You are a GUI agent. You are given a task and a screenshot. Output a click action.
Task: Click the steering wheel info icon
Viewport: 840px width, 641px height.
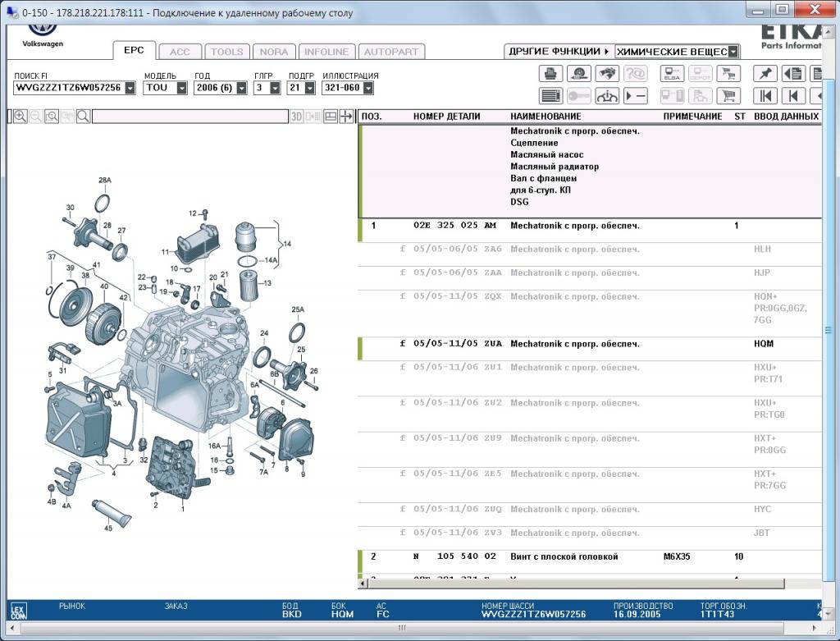tap(606, 96)
